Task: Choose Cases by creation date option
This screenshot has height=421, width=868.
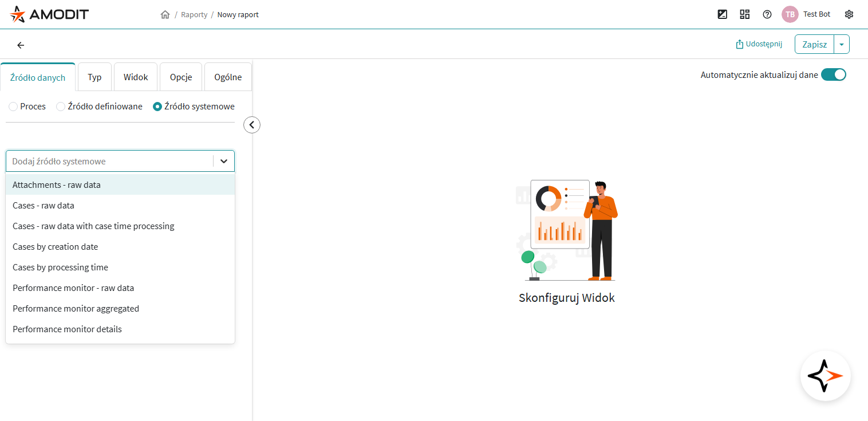Action: click(x=56, y=247)
